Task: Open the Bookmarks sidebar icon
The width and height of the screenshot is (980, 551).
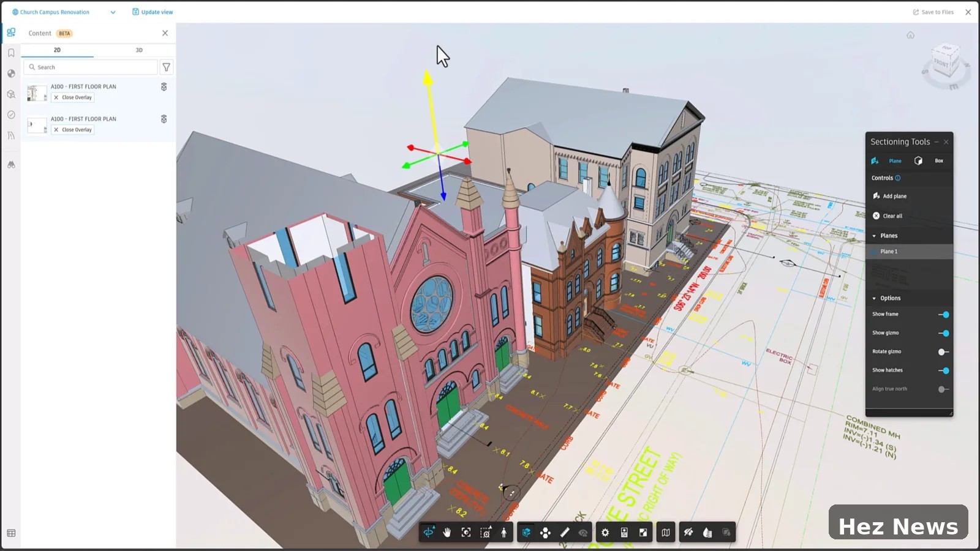Action: click(x=11, y=53)
